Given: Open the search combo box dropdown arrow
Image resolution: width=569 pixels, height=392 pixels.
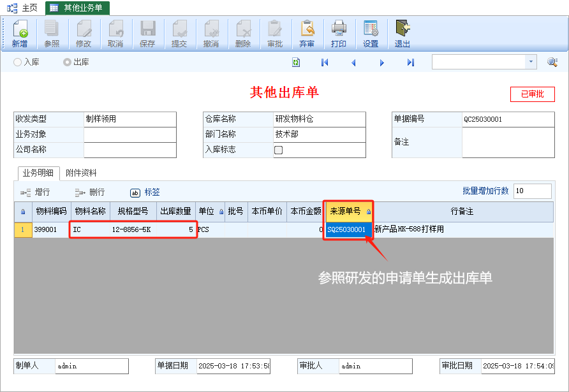Looking at the screenshot, I should [x=531, y=62].
